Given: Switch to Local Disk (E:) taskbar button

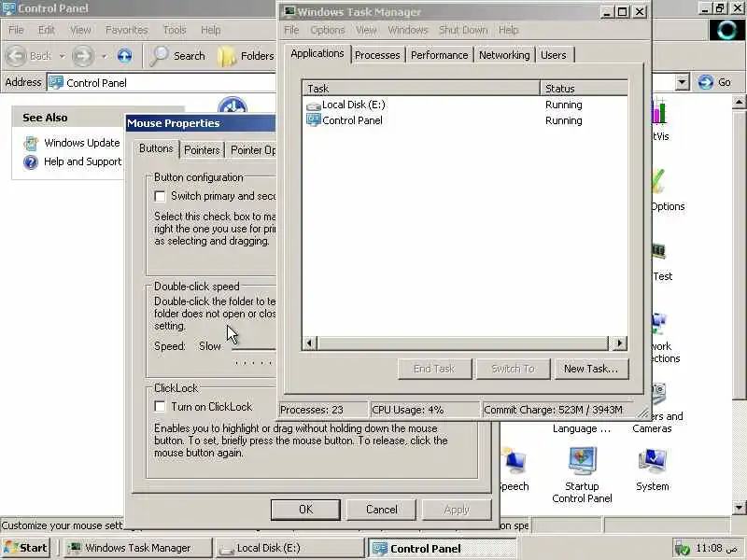Looking at the screenshot, I should [x=290, y=548].
